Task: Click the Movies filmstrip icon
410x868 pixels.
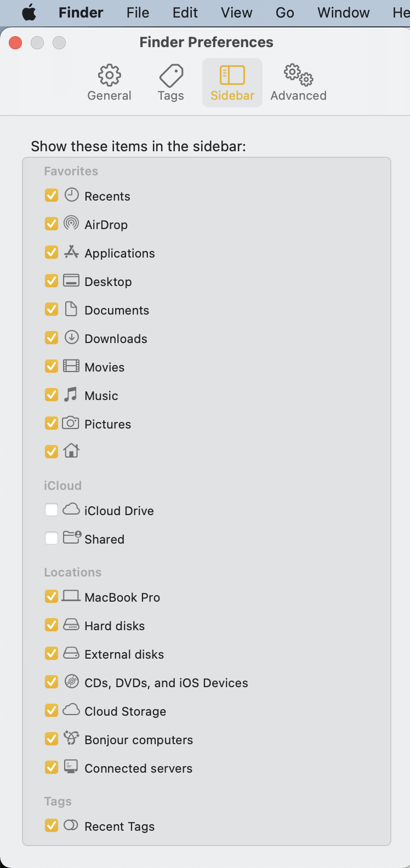Action: point(71,366)
